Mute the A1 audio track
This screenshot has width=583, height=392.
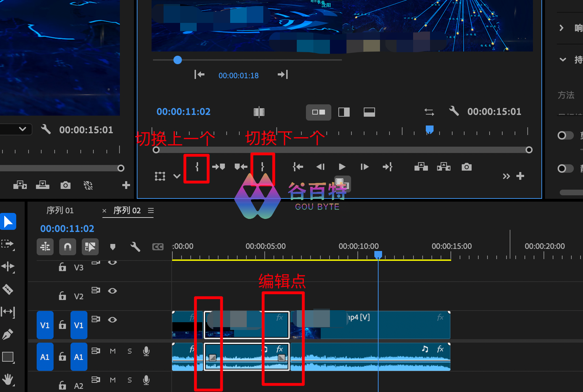pos(113,351)
